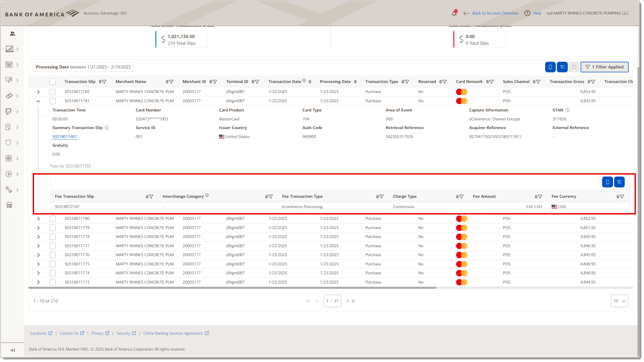Check the box for slip 50318071781

click(53, 101)
